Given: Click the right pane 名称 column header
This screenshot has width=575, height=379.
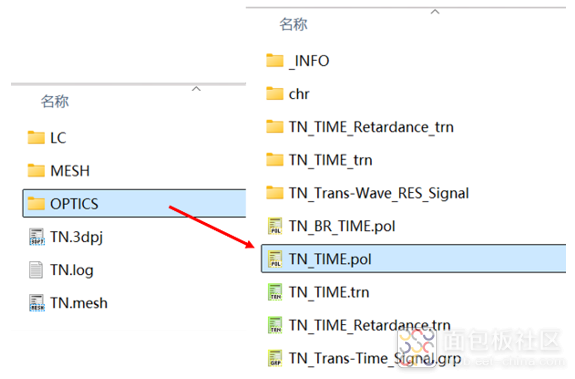Looking at the screenshot, I should click(x=293, y=24).
